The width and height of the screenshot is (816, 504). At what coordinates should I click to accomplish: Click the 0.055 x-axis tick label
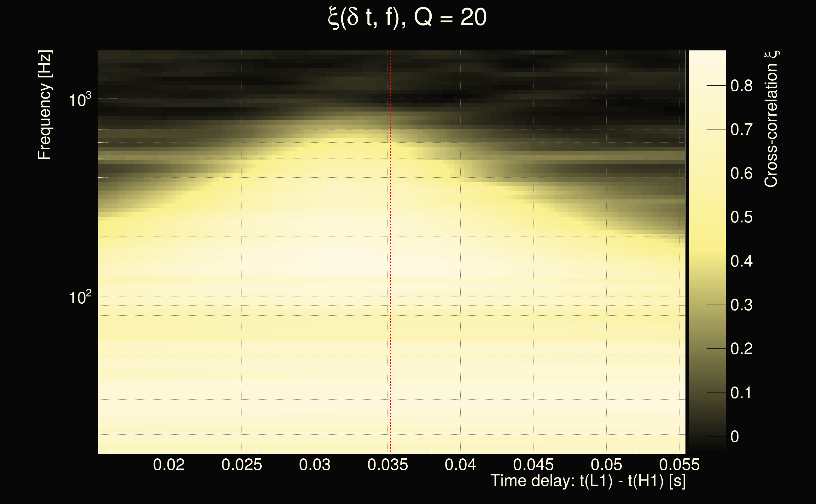(679, 465)
